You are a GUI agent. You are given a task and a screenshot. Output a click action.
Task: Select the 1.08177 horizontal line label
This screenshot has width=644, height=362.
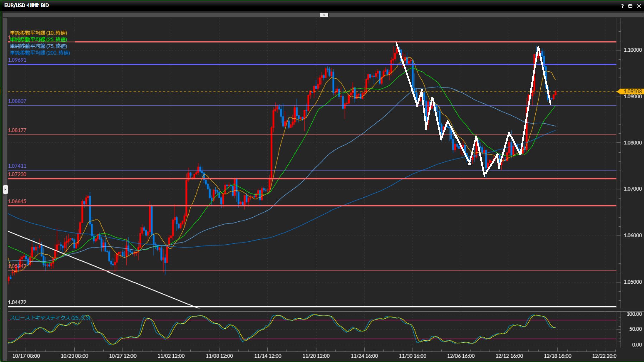pyautogui.click(x=17, y=130)
